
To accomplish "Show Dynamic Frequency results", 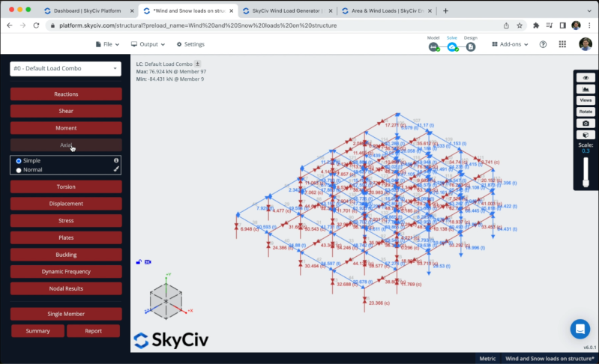I will (66, 272).
